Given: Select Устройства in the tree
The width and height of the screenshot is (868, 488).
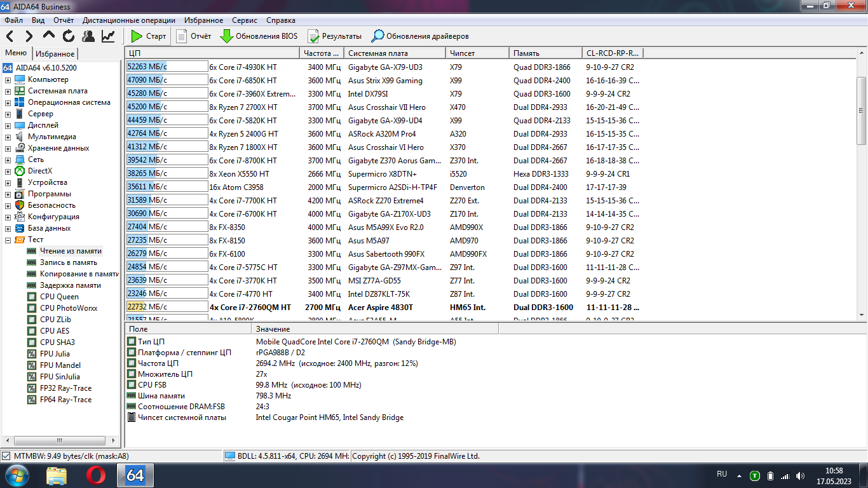Looking at the screenshot, I should pyautogui.click(x=47, y=182).
